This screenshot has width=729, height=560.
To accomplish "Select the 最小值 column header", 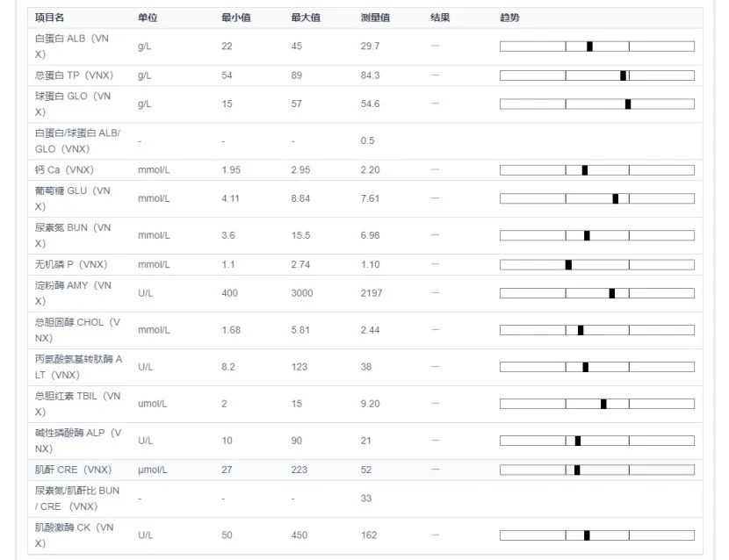I will point(235,18).
